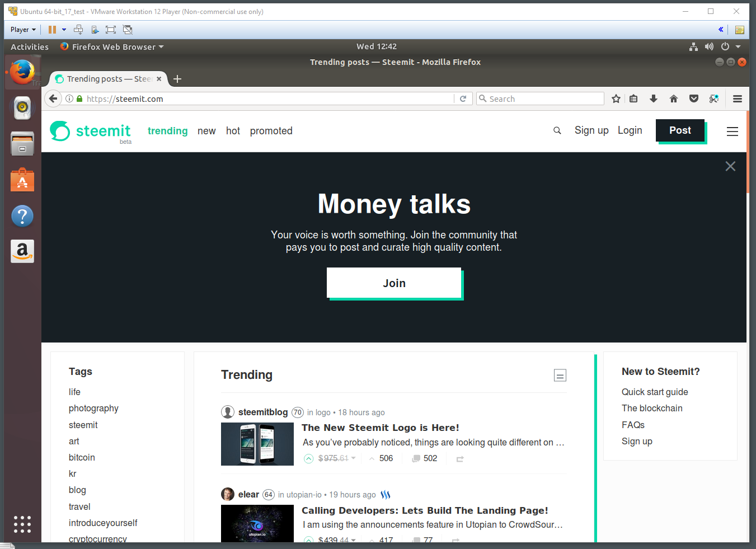756x549 pixels.
Task: Open The blockchain link
Action: 652,408
